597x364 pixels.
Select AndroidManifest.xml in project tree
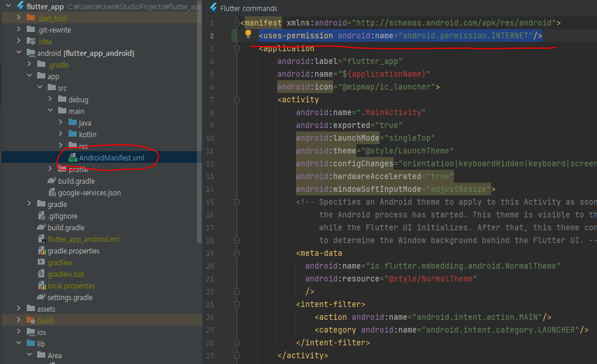[111, 158]
